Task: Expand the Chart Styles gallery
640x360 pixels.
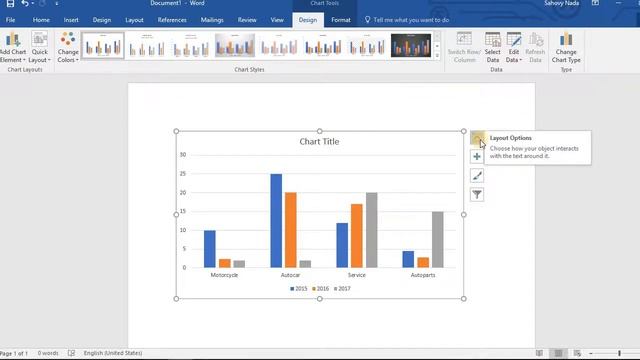Action: point(437,56)
